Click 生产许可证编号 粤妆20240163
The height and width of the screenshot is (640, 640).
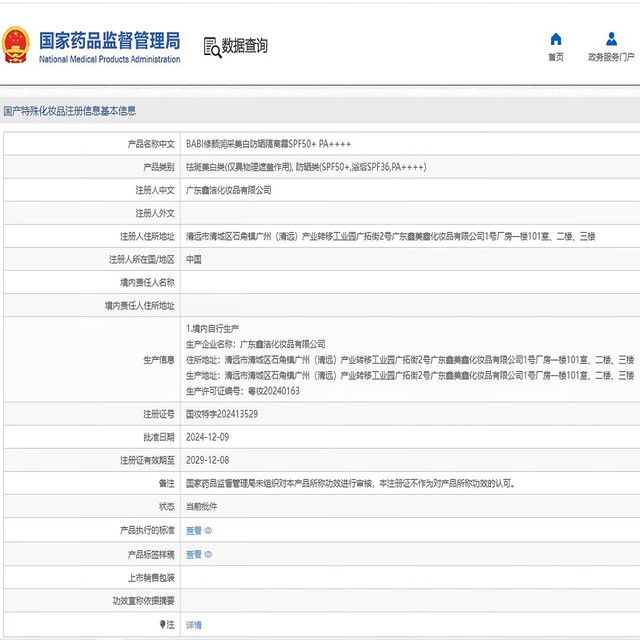coord(243,391)
